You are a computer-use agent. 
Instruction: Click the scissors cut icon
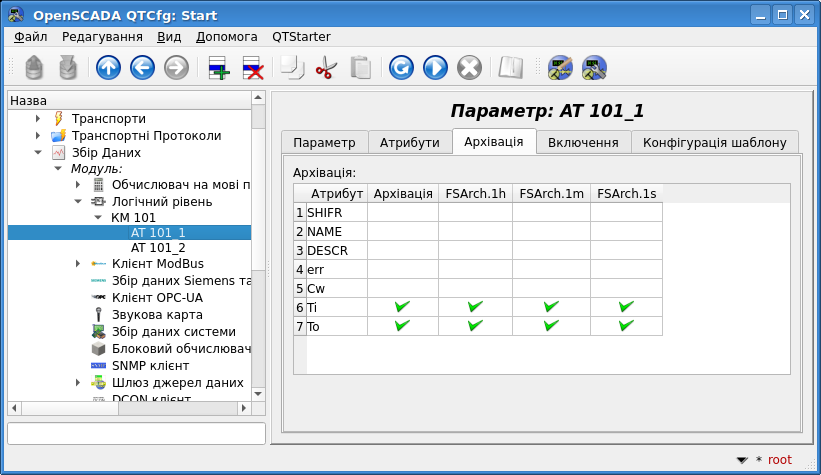[326, 68]
